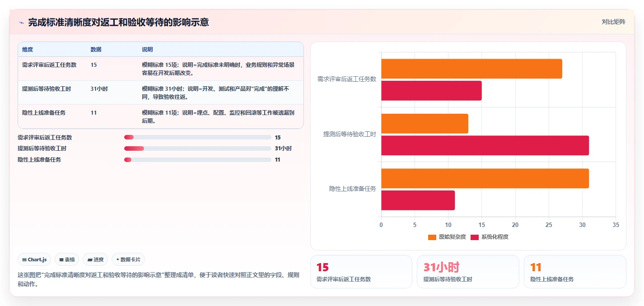Screen dimensions: 644x306
Task: Click the 表格 chip
Action: click(x=67, y=260)
